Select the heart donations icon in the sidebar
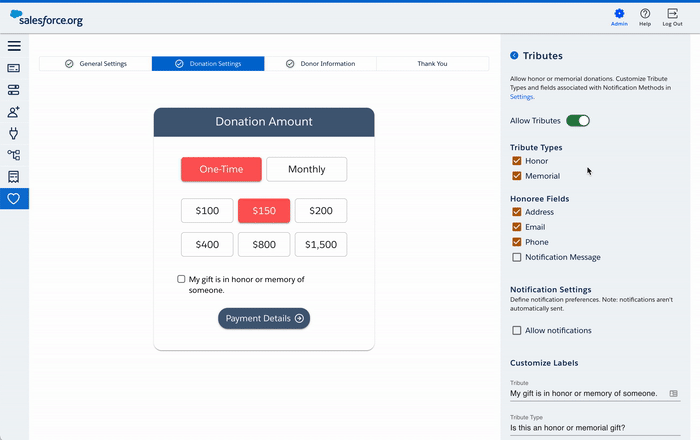This screenshot has height=440, width=700. pos(14,199)
